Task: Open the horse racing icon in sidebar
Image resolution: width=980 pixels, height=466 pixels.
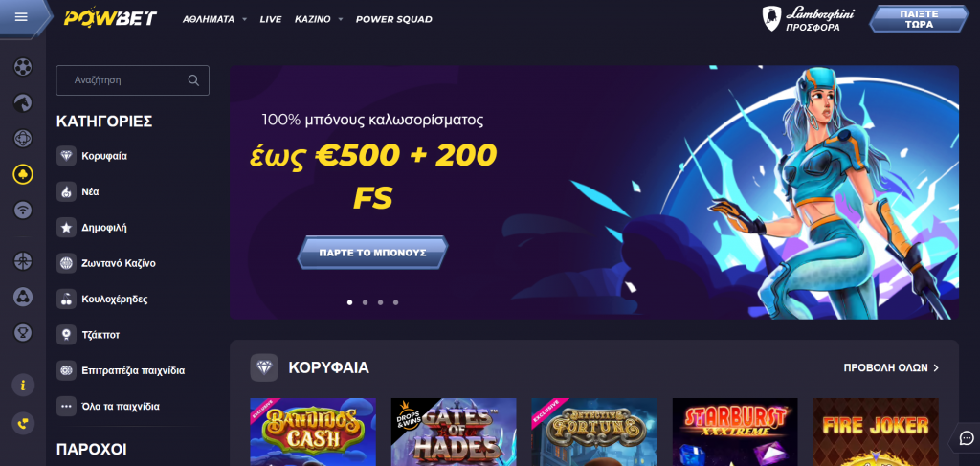Action: 23,102
